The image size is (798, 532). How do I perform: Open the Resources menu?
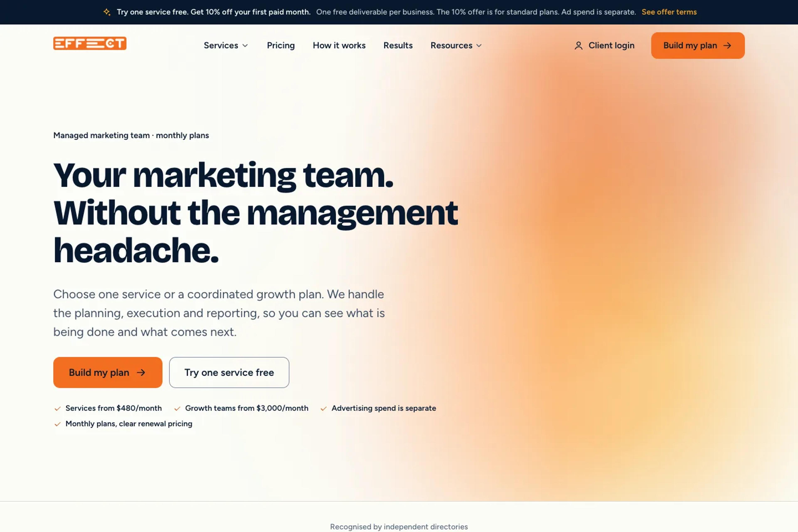point(456,46)
